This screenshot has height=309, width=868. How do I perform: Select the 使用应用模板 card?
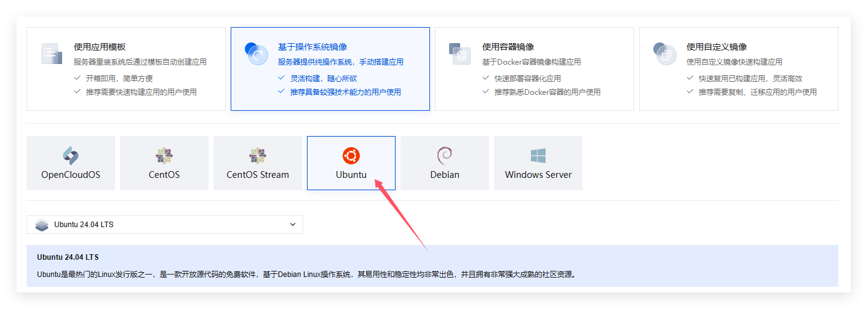point(126,69)
